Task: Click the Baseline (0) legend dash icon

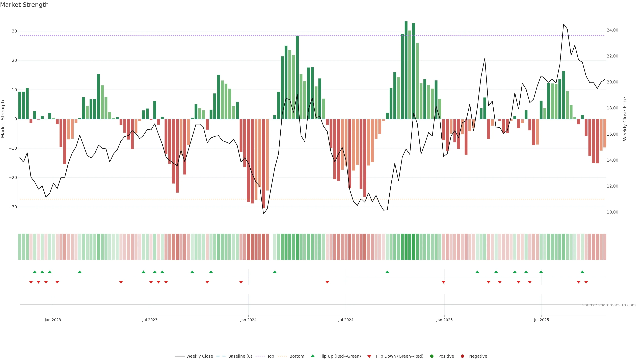Action: click(x=221, y=356)
